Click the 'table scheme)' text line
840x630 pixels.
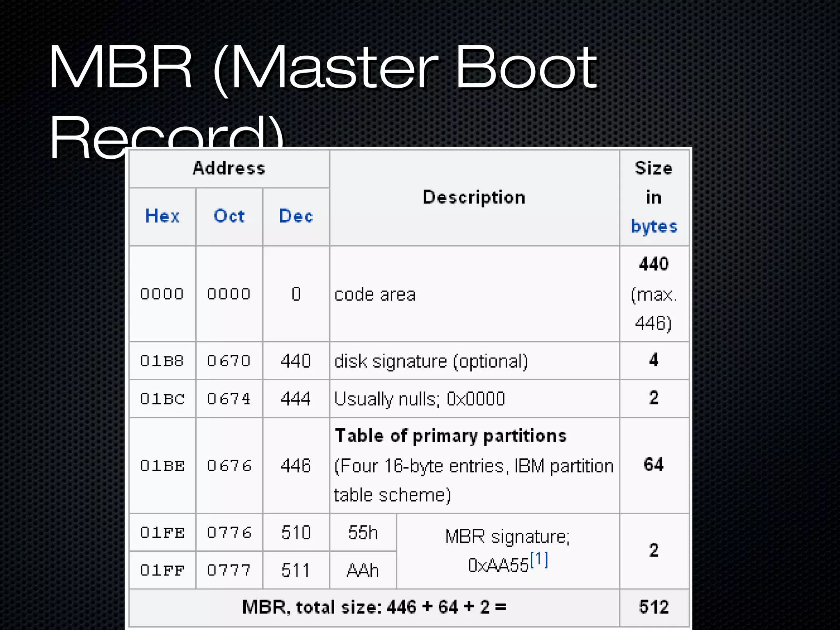pyautogui.click(x=393, y=495)
